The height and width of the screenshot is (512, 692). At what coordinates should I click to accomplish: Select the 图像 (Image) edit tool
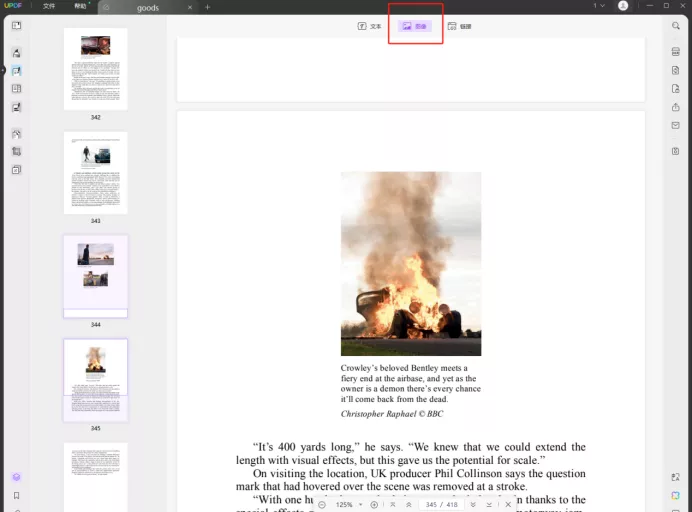coord(415,26)
